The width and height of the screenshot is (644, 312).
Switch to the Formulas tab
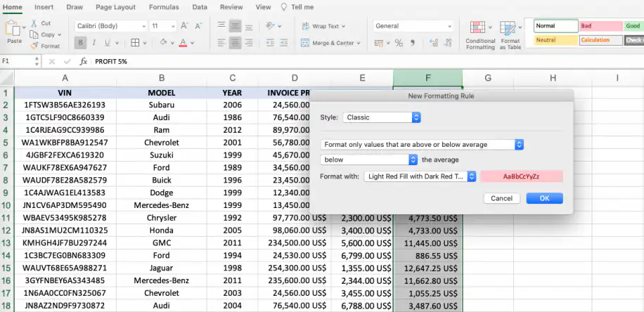click(x=164, y=7)
